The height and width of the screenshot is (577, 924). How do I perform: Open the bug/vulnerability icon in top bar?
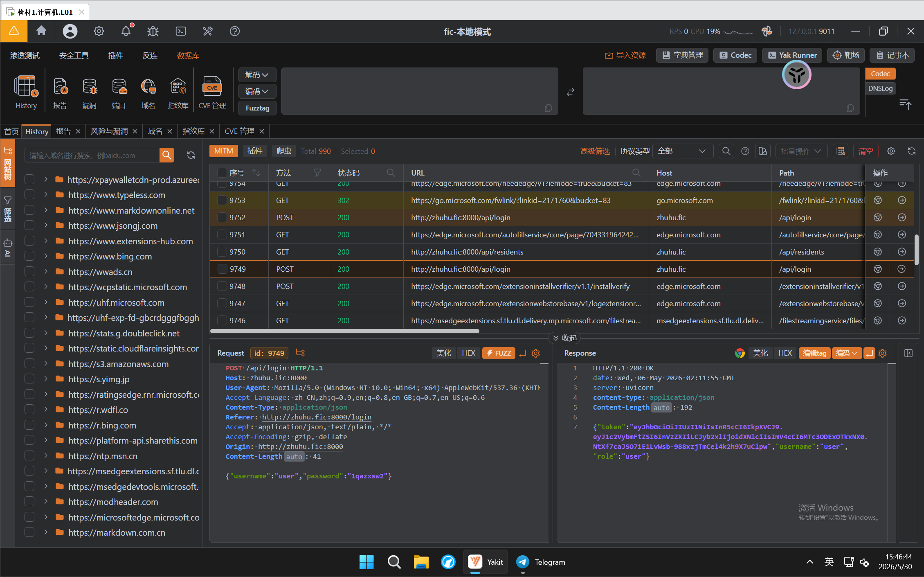tap(153, 31)
